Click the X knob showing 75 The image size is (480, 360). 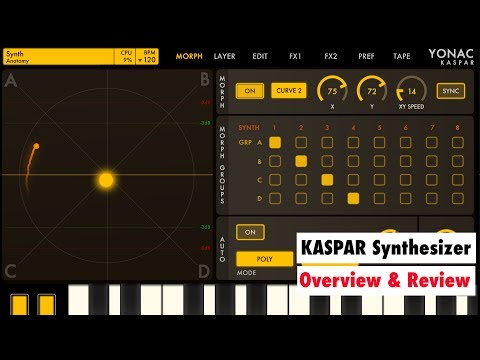click(x=332, y=90)
